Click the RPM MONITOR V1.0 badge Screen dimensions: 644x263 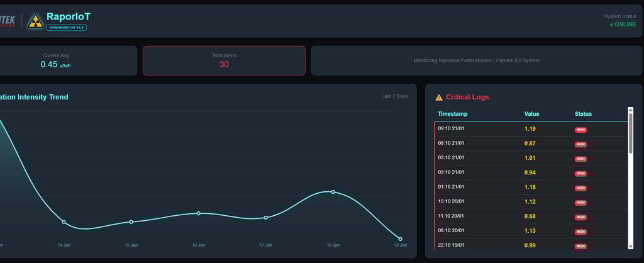point(67,28)
